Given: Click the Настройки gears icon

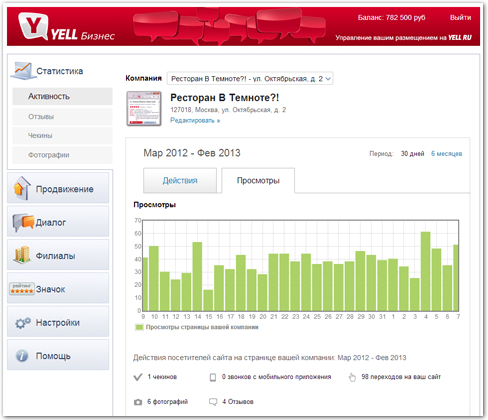Looking at the screenshot, I should pos(23,323).
